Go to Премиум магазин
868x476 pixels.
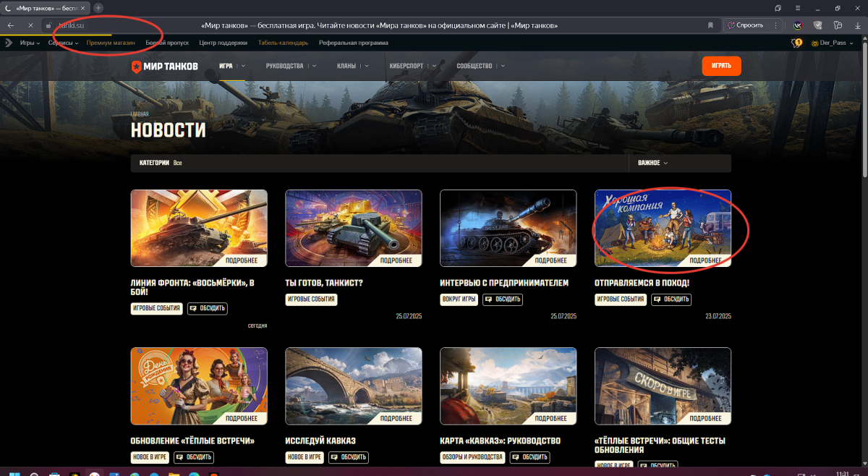pyautogui.click(x=111, y=43)
